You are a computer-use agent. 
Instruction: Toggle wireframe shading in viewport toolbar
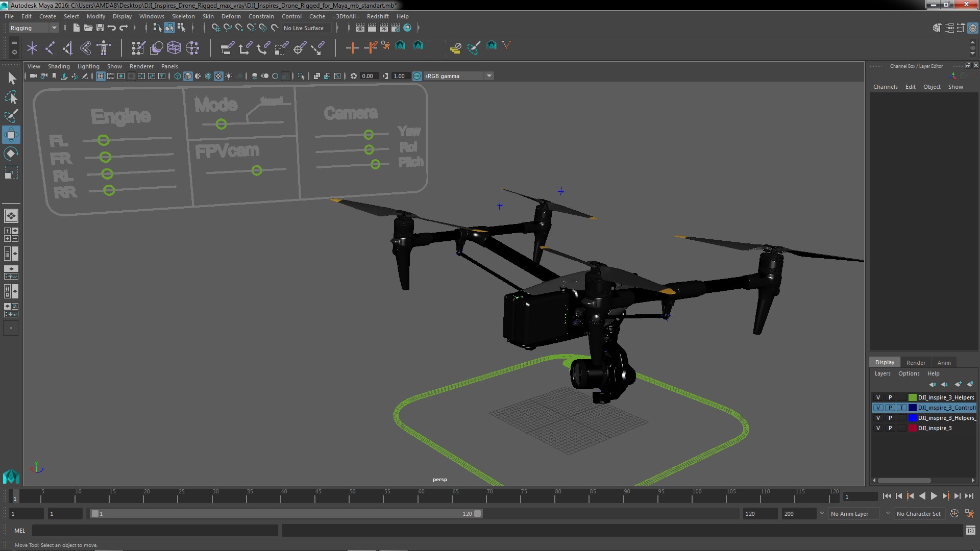click(178, 76)
